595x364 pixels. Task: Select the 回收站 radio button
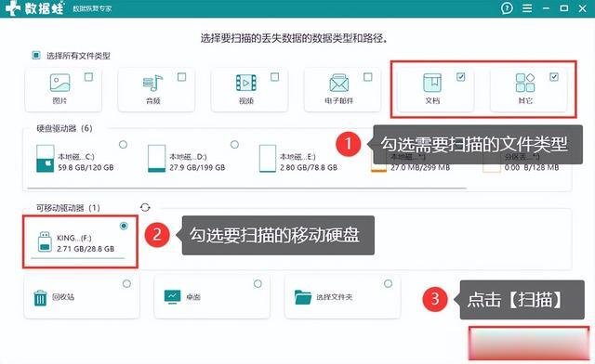(x=126, y=283)
